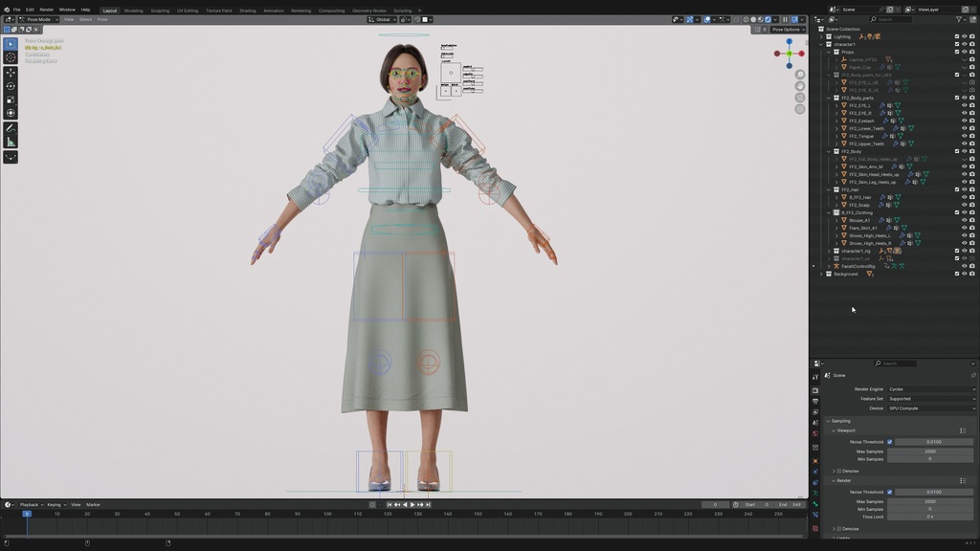980x551 pixels.
Task: Click the search field in the Outliner header
Action: pos(888,19)
